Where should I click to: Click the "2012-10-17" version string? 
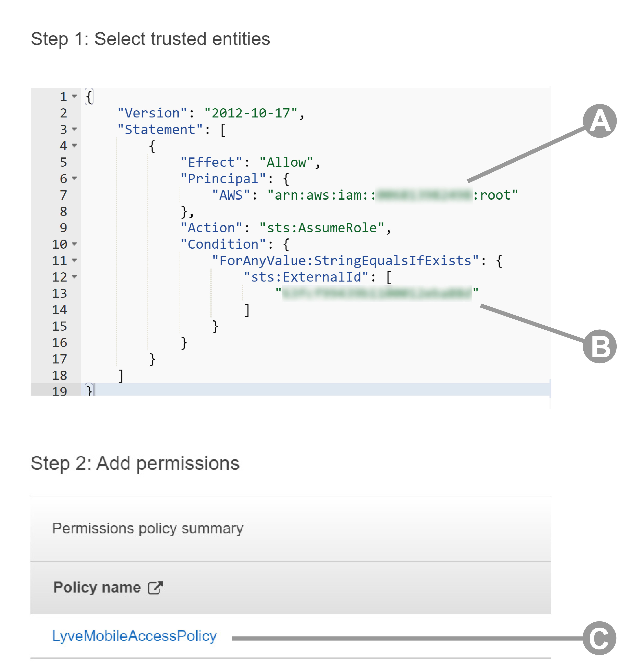point(250,113)
